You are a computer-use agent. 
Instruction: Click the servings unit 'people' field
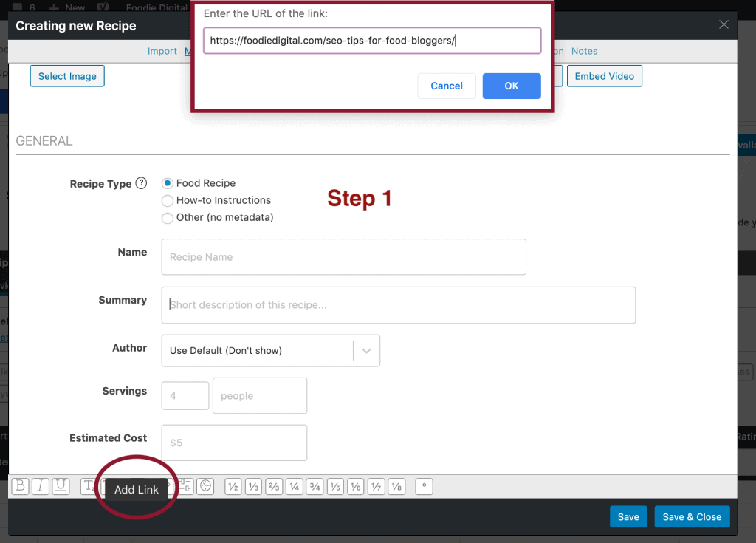(x=260, y=396)
